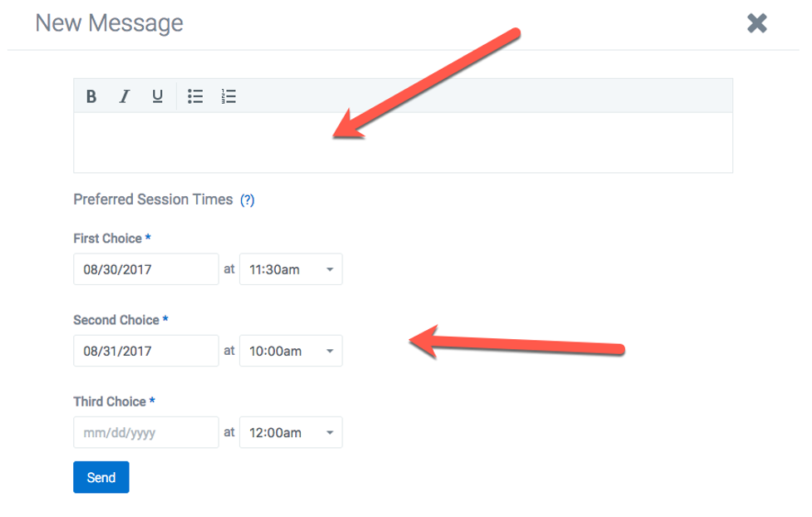Click the Preferred Session Times heading
This screenshot has height=517, width=812.
[x=153, y=199]
